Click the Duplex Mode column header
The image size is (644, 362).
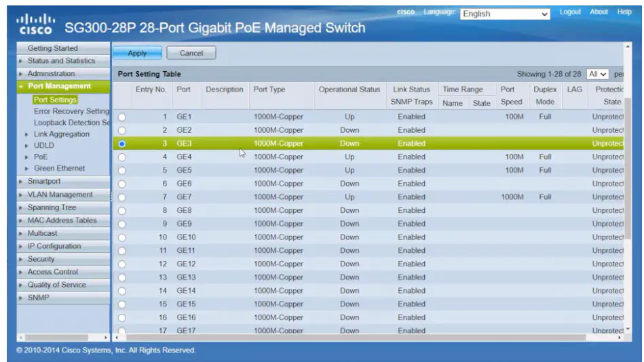point(545,96)
